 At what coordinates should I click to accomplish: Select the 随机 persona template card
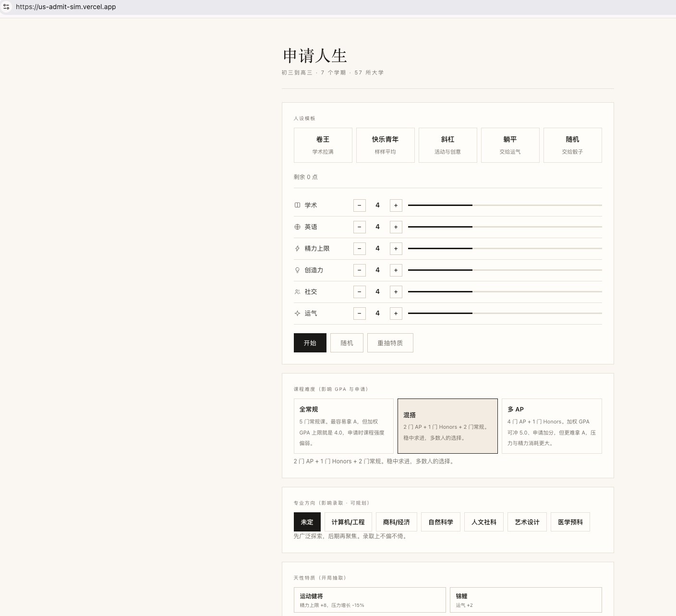click(x=572, y=145)
